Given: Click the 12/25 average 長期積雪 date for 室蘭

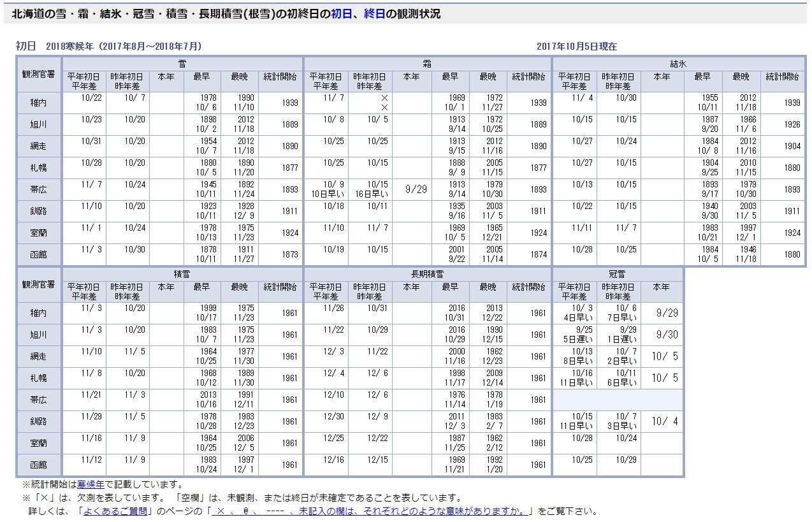Looking at the screenshot, I should pyautogui.click(x=333, y=439).
